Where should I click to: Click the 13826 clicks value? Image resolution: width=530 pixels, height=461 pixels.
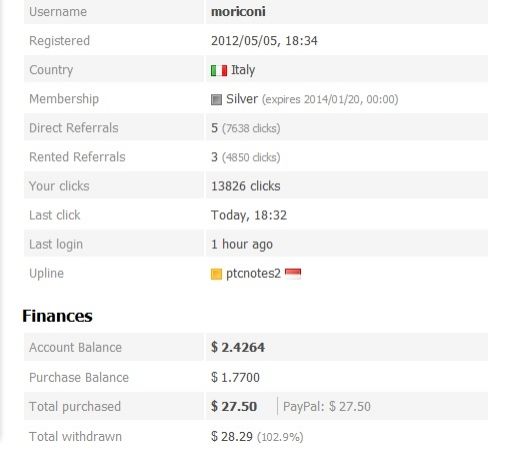click(x=246, y=186)
